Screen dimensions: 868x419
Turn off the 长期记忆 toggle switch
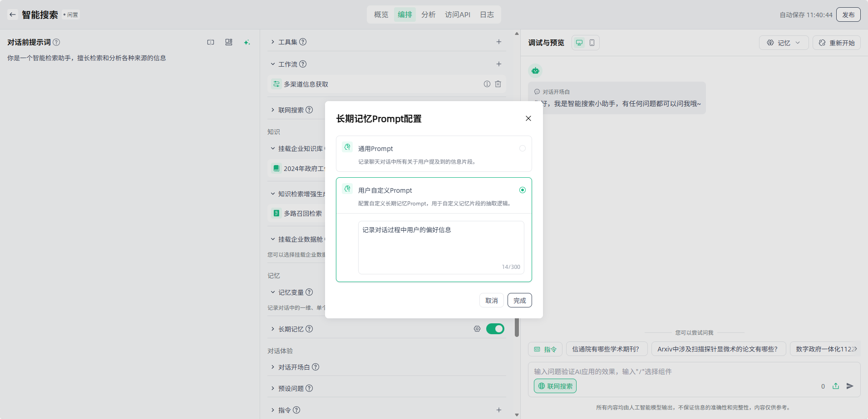pyautogui.click(x=495, y=329)
